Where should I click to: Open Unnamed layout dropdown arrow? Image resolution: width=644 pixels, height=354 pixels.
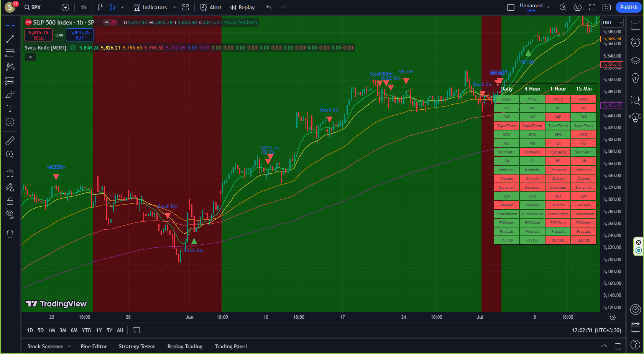point(549,7)
